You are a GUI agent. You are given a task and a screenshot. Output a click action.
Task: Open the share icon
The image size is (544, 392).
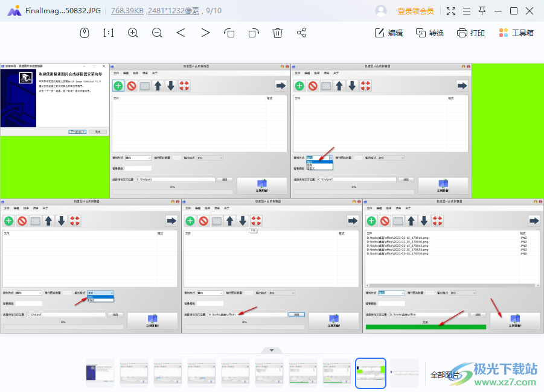click(x=301, y=33)
